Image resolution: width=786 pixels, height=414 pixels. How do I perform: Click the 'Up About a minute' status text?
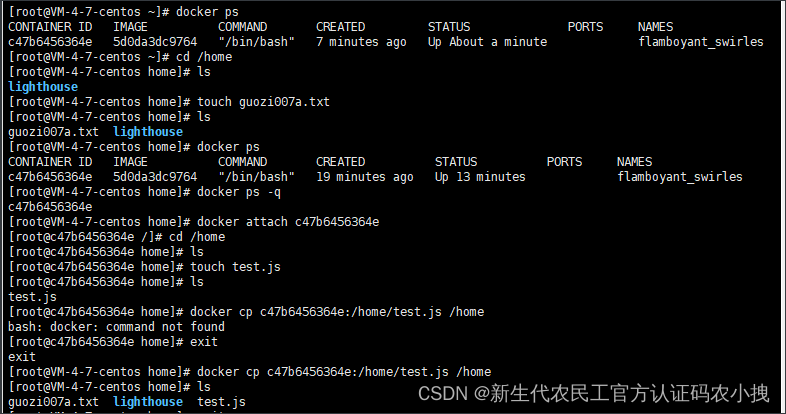487,42
